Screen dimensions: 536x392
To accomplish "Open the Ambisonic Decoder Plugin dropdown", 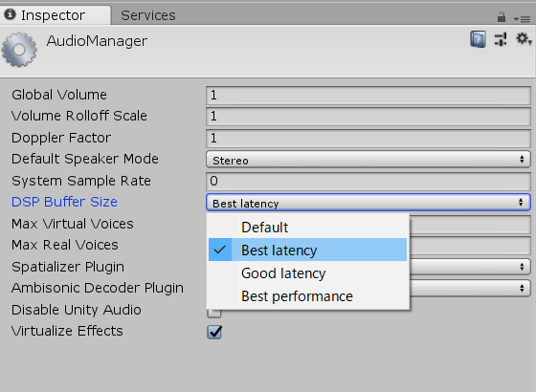I will pos(470,288).
